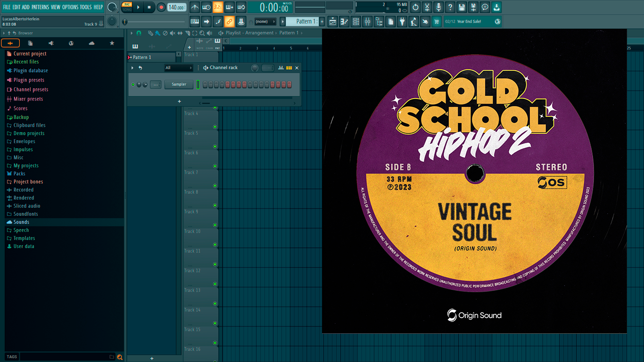Click the content download icon
Image resolution: width=644 pixels, height=362 pixels.
click(496, 7)
